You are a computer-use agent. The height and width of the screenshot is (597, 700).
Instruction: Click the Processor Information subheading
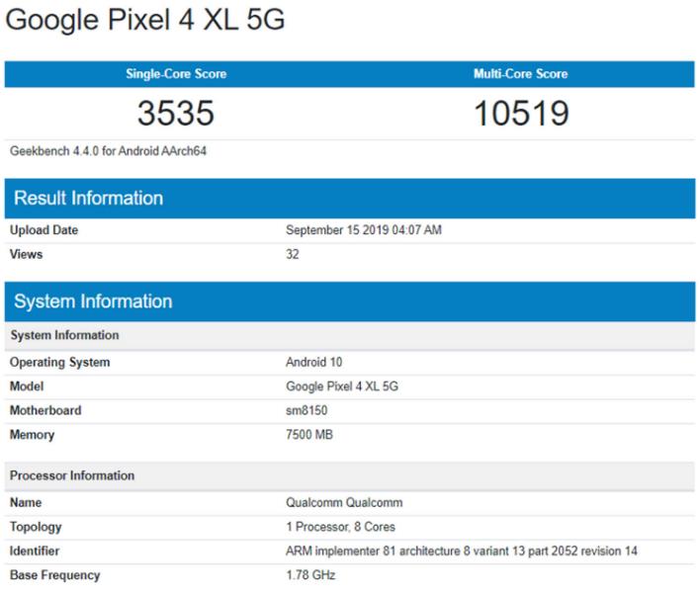pyautogui.click(x=72, y=475)
